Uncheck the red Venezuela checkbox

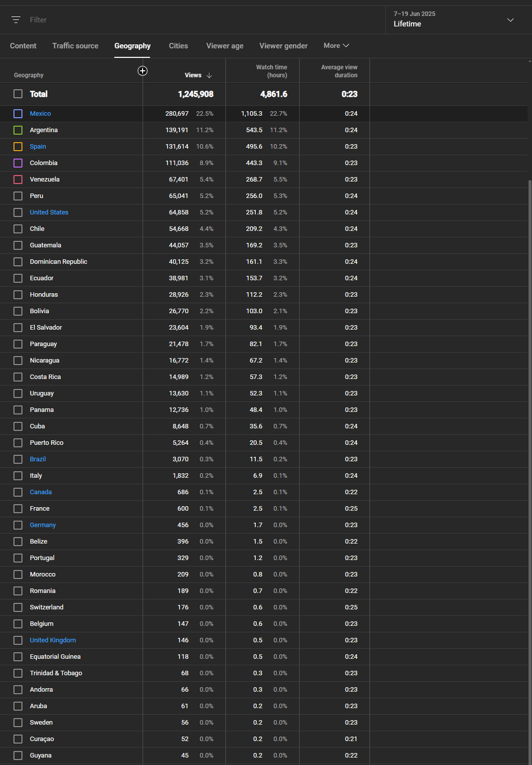(18, 180)
